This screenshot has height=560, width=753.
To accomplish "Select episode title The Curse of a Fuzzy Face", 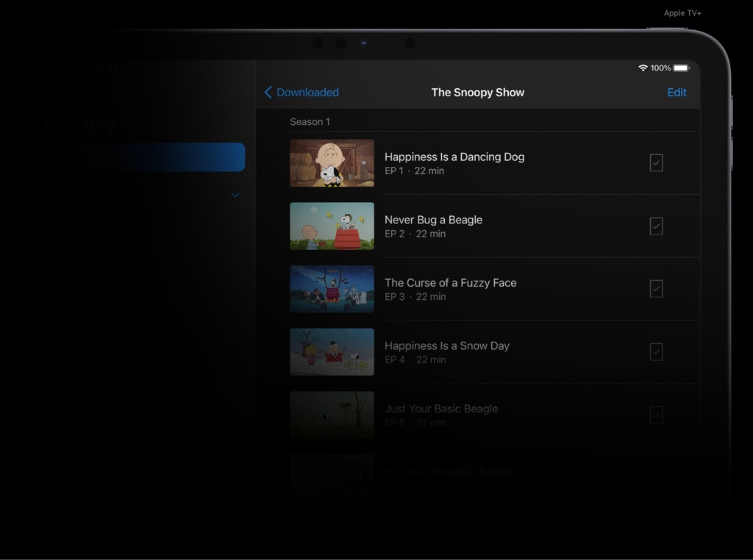I will click(x=451, y=283).
